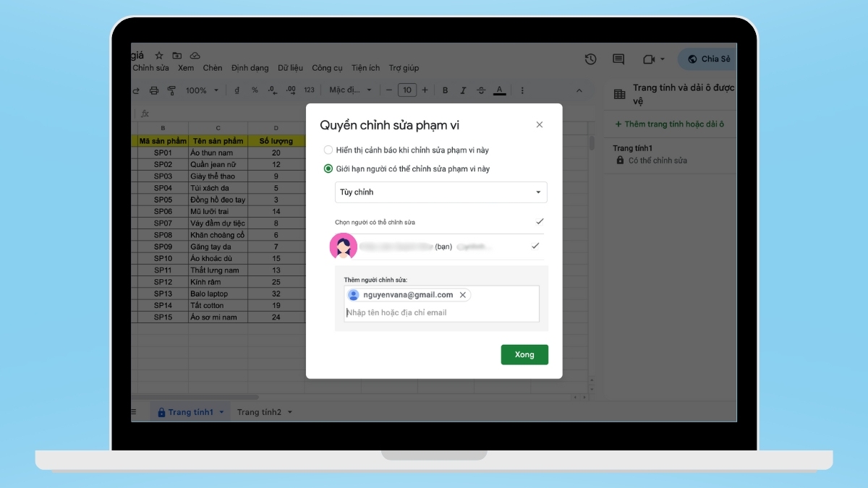This screenshot has width=868, height=488.
Task: Select restrict who can edit radio
Action: pos(328,168)
